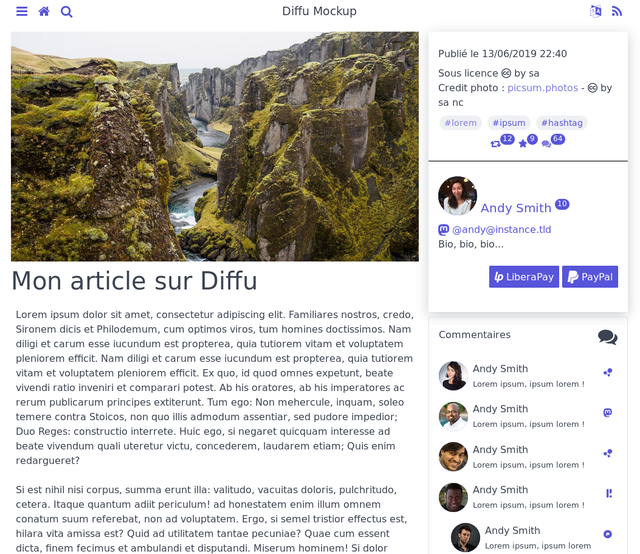Open the hamburger menu icon
Viewport: 640px width, 554px height.
point(22,11)
